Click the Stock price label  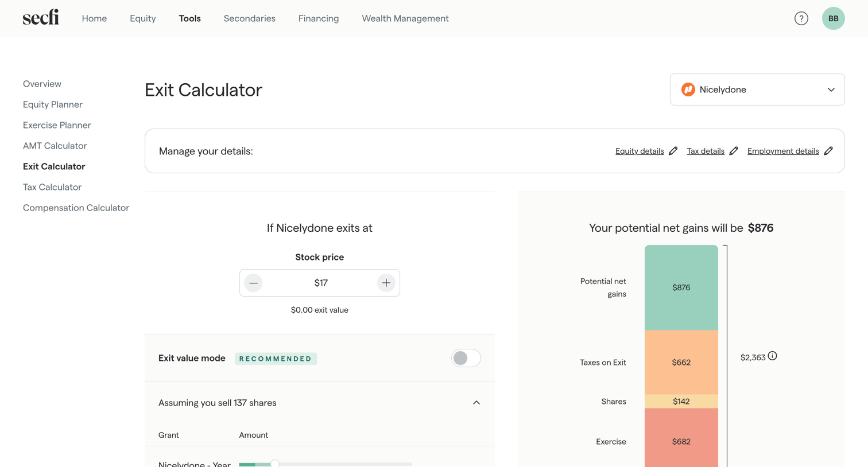pos(320,257)
